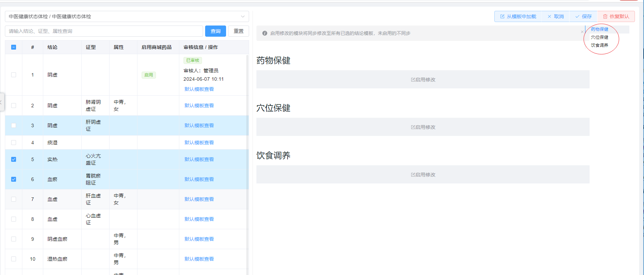Screen dimensions: 644x275
Task: Open the 中医健康状态体检 category dropdown
Action: click(127, 16)
